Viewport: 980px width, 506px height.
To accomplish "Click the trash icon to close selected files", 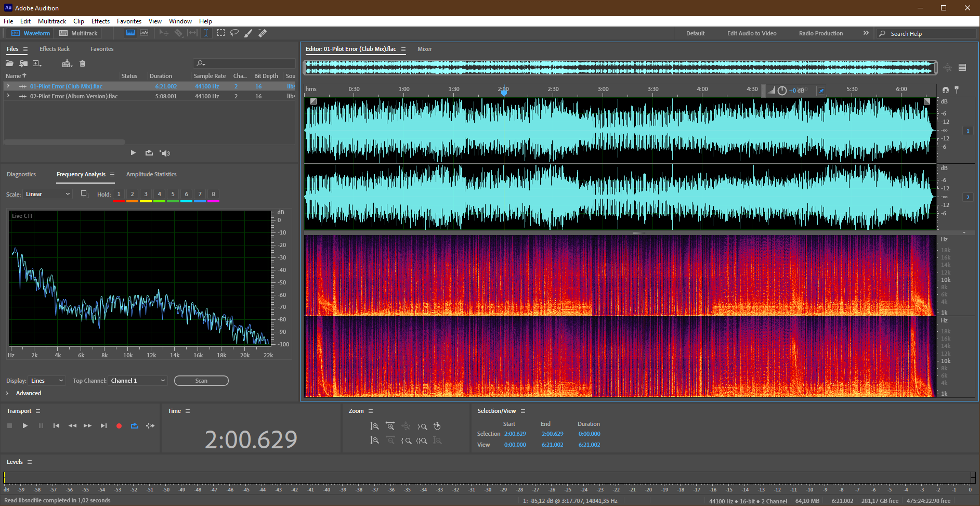I will click(x=82, y=63).
